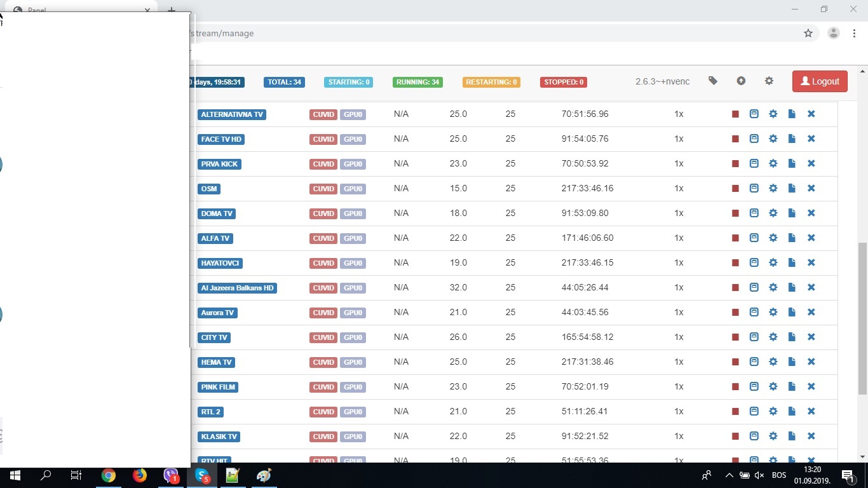This screenshot has width=868, height=488.
Task: Stop the ALTERNATIVNA TV stream
Action: pos(735,114)
